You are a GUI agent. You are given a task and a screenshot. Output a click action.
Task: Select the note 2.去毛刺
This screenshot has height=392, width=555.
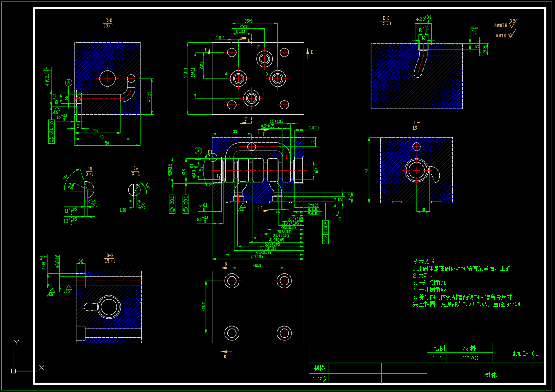[x=424, y=276]
